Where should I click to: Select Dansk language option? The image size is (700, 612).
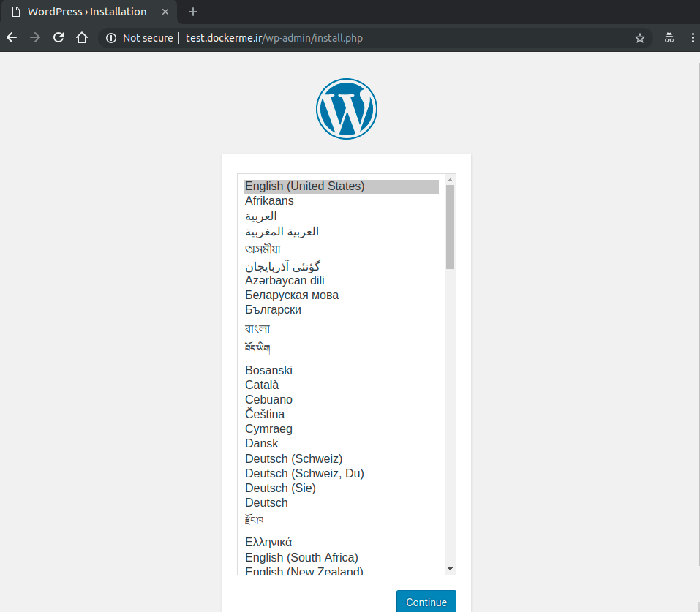(341, 444)
